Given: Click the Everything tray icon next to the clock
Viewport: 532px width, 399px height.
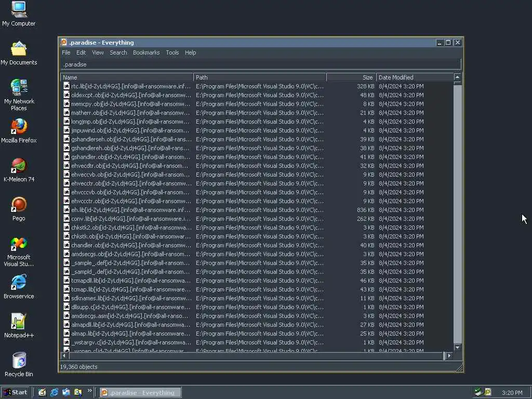Looking at the screenshot, I should [488, 392].
